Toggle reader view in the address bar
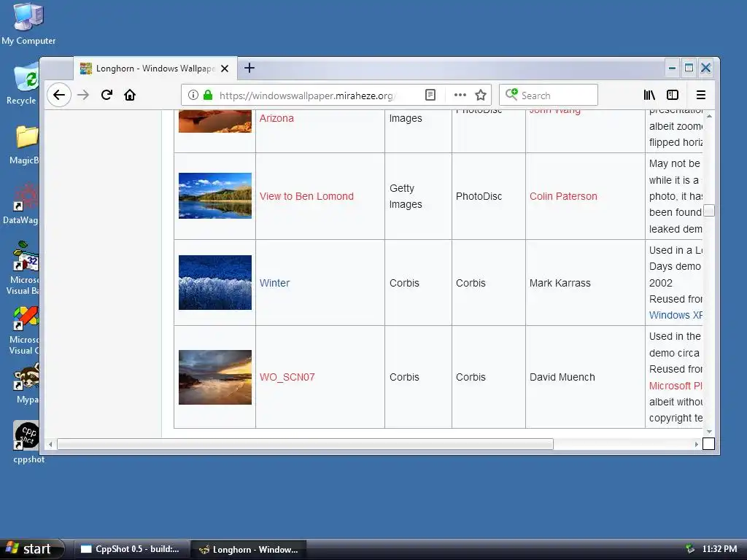 click(x=430, y=95)
